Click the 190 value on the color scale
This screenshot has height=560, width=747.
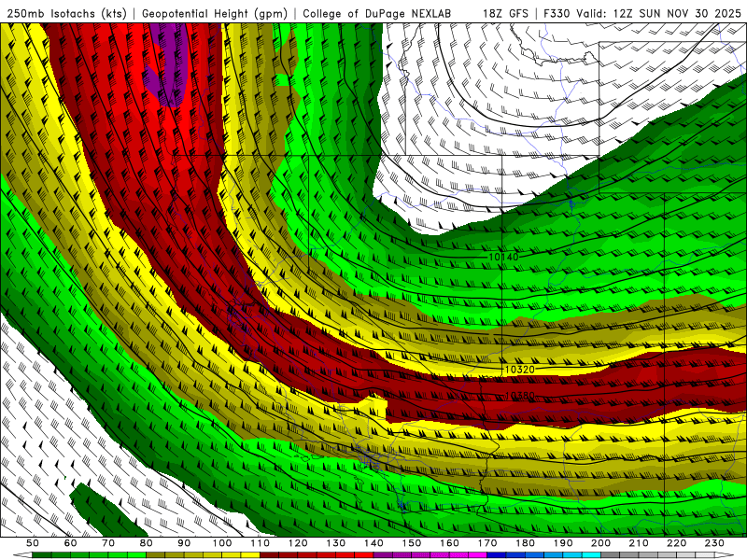(563, 543)
